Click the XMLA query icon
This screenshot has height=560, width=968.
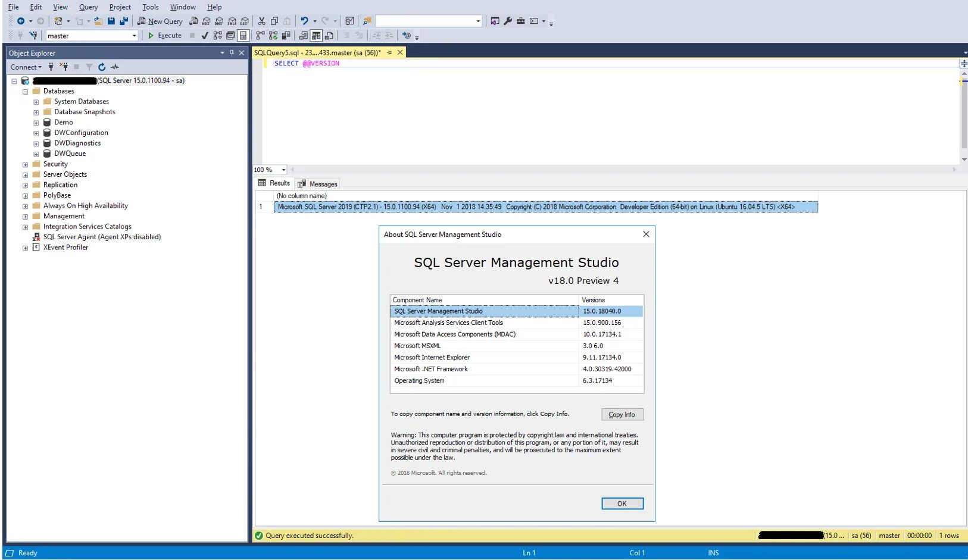(x=232, y=21)
